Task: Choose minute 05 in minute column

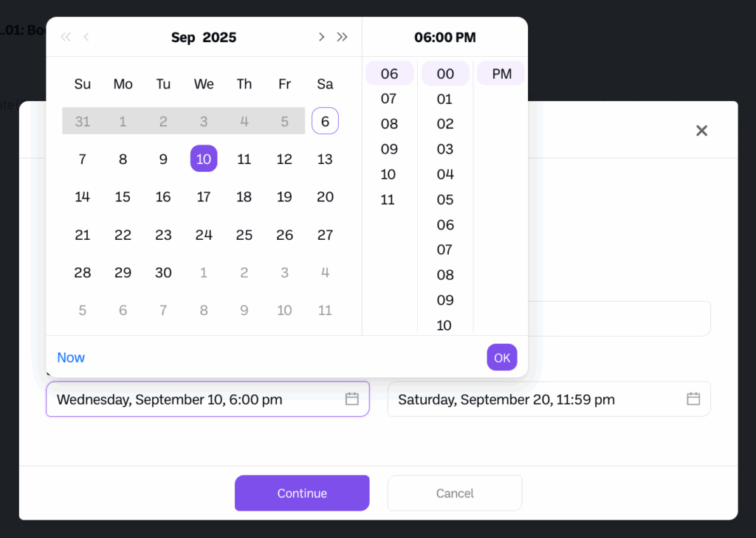Action: pos(444,199)
